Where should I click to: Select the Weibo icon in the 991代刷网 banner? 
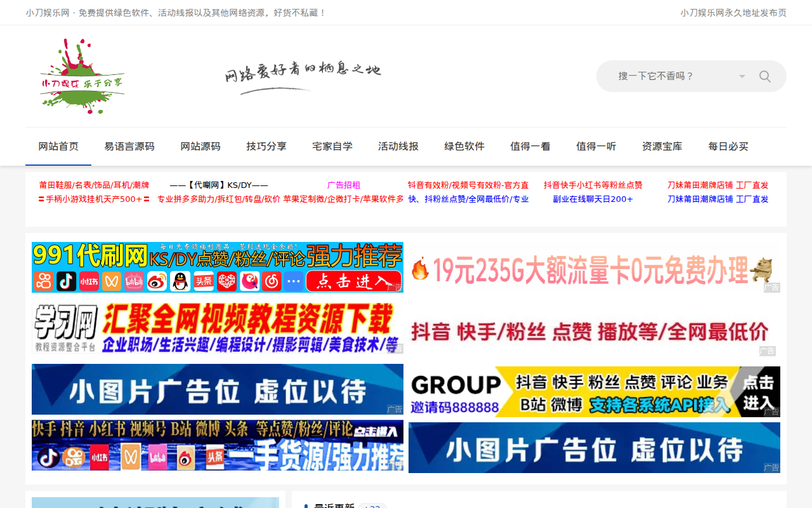click(157, 281)
